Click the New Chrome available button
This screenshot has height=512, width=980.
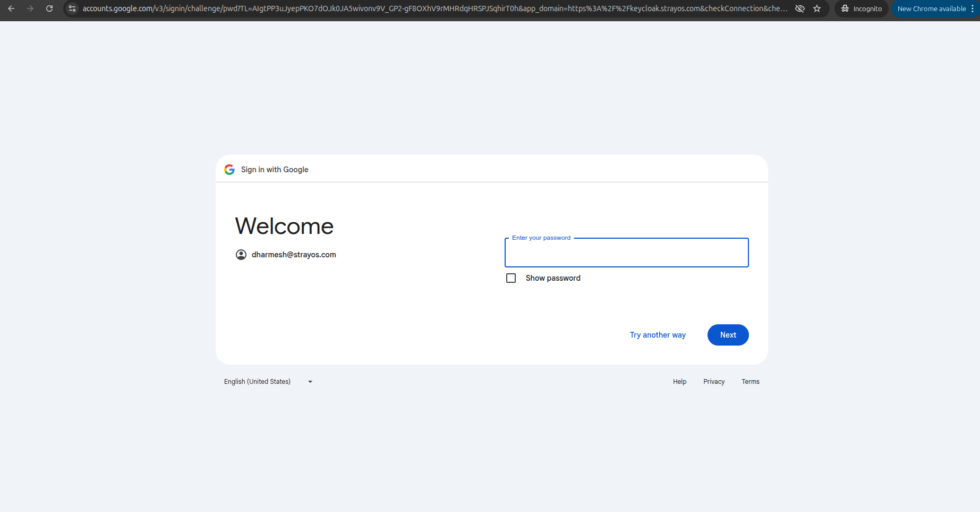coord(931,9)
